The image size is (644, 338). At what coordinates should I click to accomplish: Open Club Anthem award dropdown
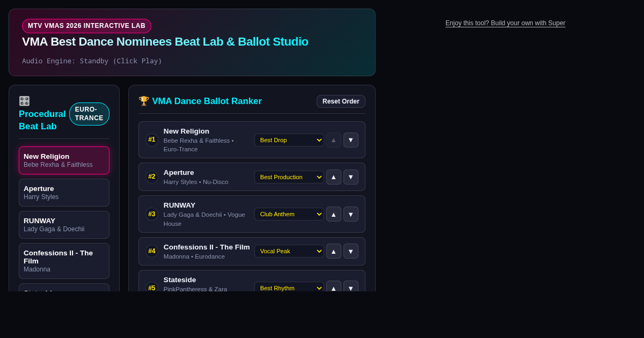coord(289,214)
